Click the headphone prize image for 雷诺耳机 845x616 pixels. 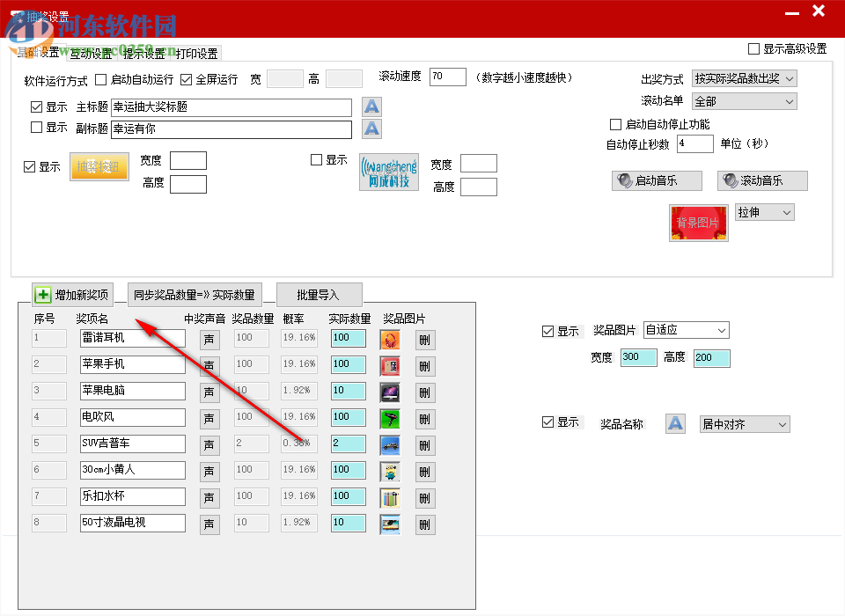(390, 339)
